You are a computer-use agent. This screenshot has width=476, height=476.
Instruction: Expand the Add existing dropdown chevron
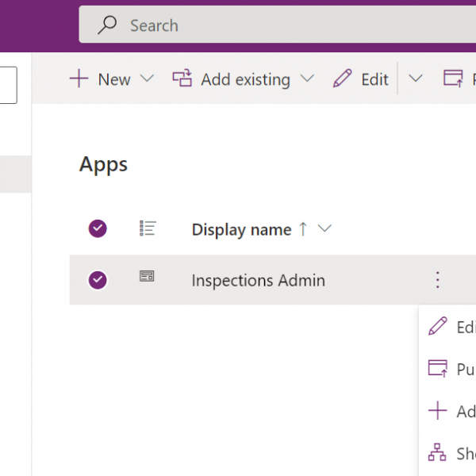point(307,79)
